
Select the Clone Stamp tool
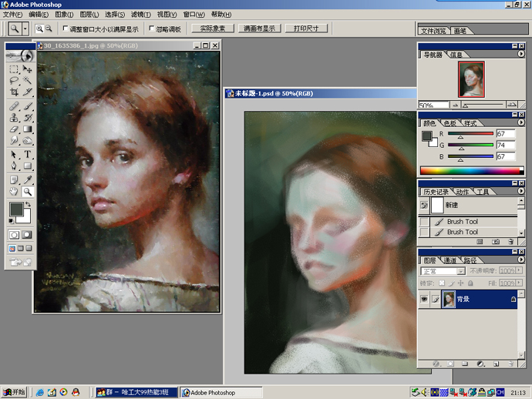point(14,118)
